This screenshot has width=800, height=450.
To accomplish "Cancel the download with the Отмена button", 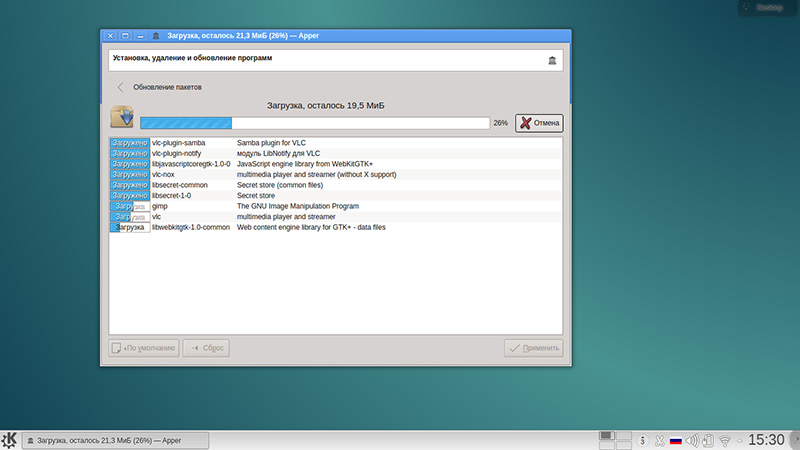I will click(x=539, y=123).
